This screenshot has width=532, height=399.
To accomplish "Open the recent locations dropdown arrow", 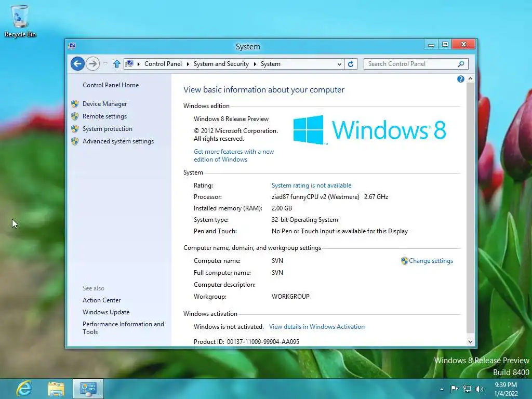I will [105, 64].
